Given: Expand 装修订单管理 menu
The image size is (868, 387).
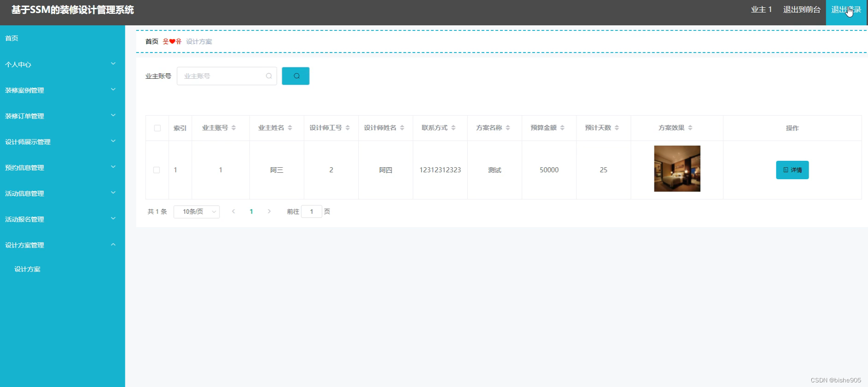Looking at the screenshot, I should [62, 116].
